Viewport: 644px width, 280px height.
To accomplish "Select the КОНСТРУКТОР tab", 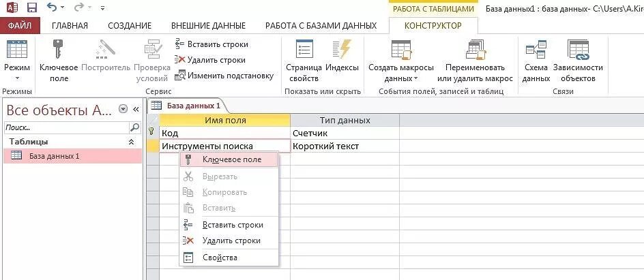I will (433, 26).
